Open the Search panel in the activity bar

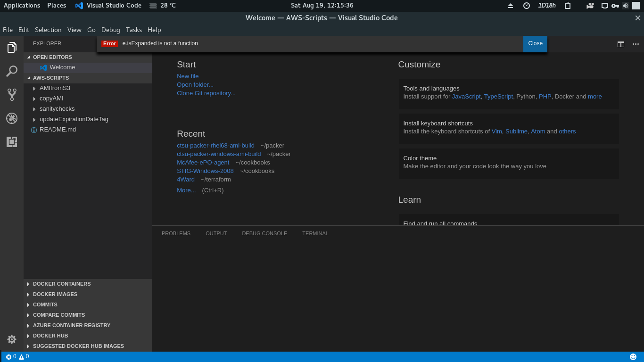pos(11,71)
